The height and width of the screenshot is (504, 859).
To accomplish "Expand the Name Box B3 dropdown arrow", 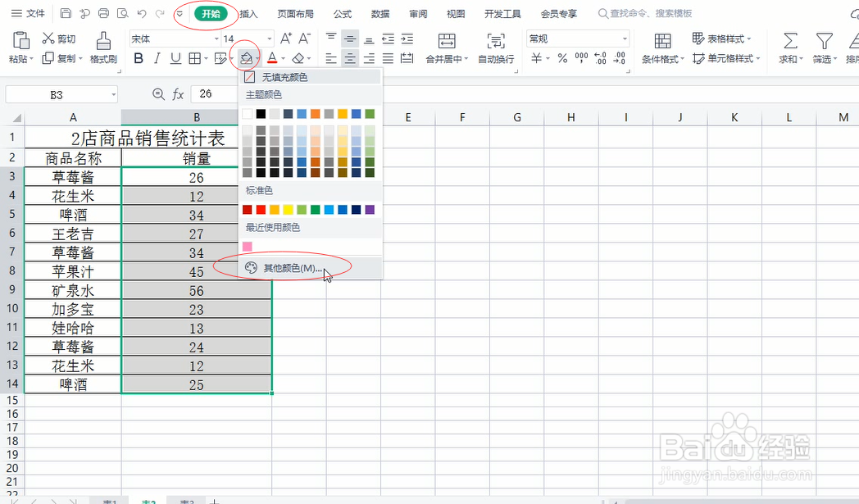I will (x=113, y=95).
